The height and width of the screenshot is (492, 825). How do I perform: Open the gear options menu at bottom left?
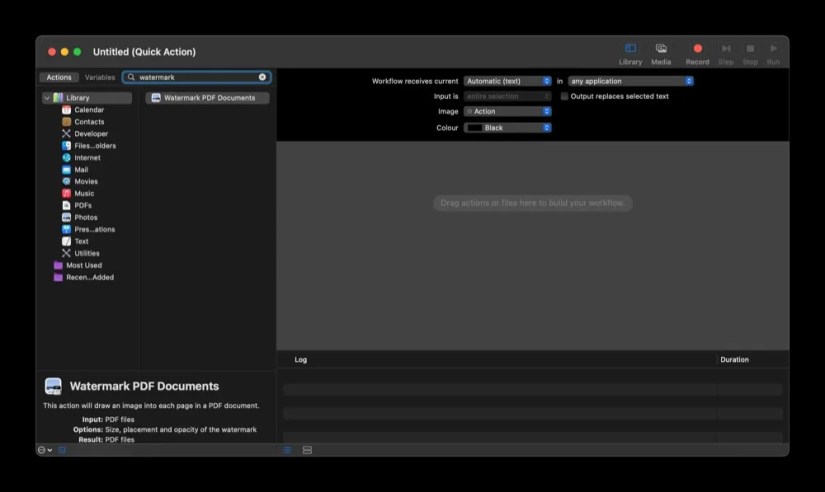click(x=44, y=450)
